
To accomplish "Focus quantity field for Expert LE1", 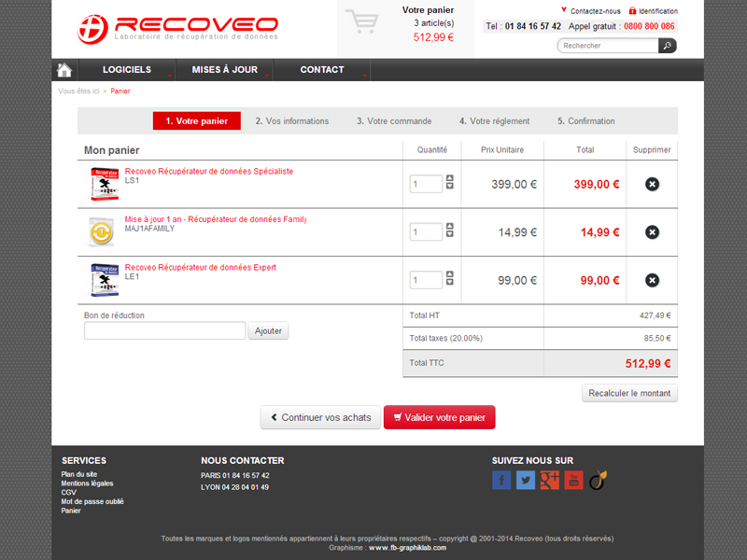I will [426, 280].
